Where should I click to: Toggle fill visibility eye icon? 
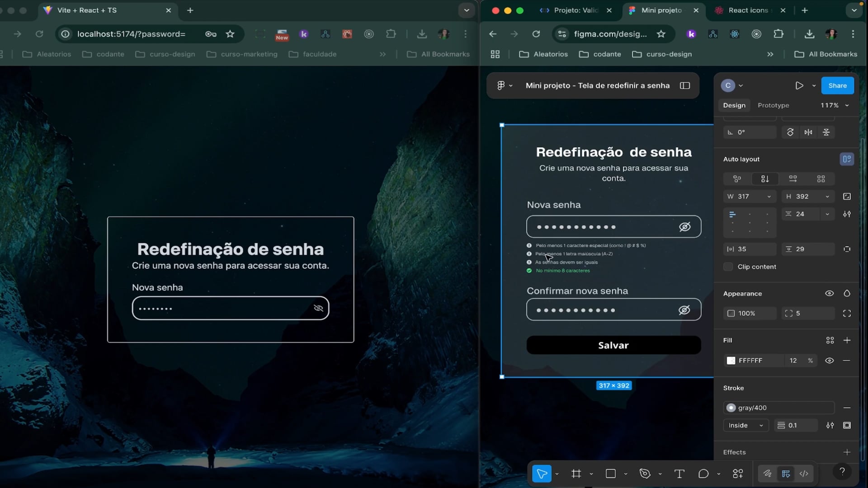tap(829, 361)
